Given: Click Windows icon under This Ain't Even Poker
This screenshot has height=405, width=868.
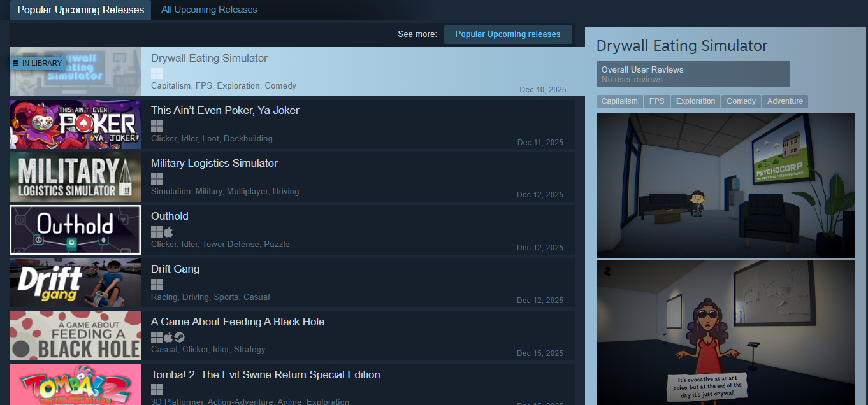Looking at the screenshot, I should coord(157,126).
